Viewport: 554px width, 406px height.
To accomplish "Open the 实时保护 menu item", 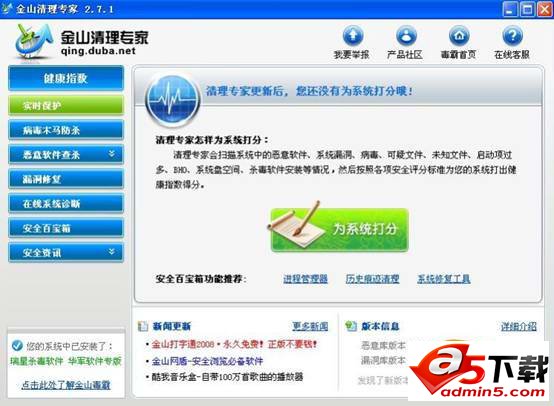I will (x=66, y=105).
